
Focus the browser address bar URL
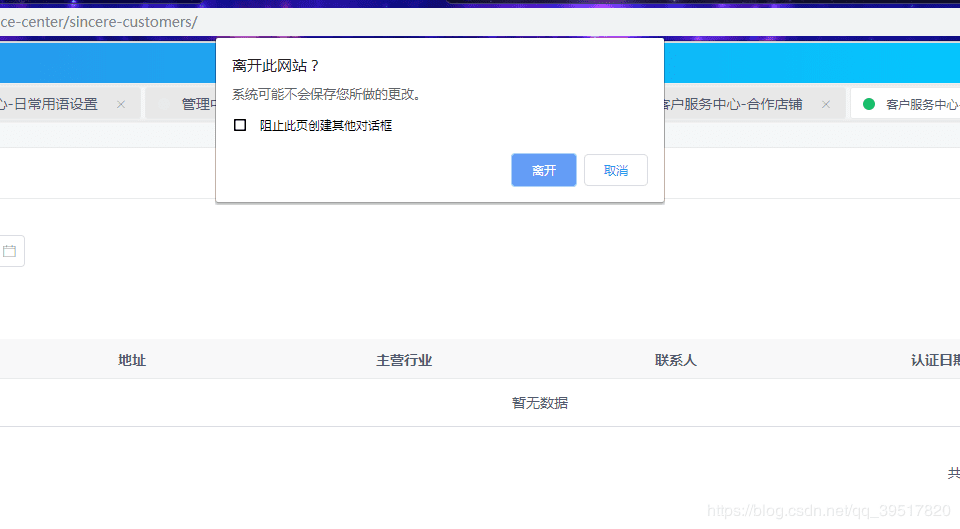click(x=99, y=22)
